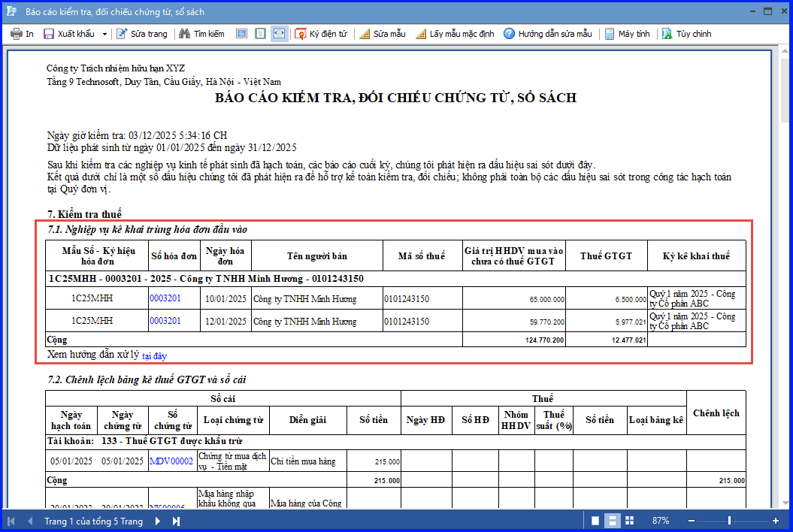Open voucher link MDV00002
This screenshot has width=793, height=532.
pyautogui.click(x=171, y=461)
